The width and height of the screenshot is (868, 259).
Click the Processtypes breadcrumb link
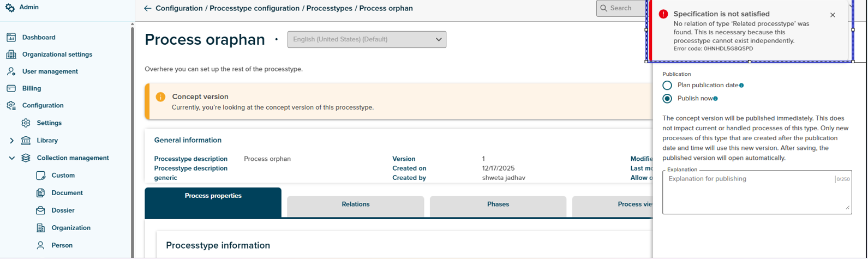[329, 9]
